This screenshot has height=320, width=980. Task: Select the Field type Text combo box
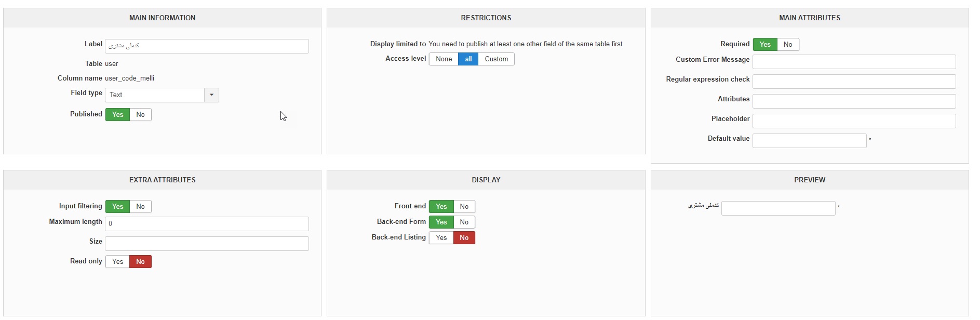tap(154, 95)
